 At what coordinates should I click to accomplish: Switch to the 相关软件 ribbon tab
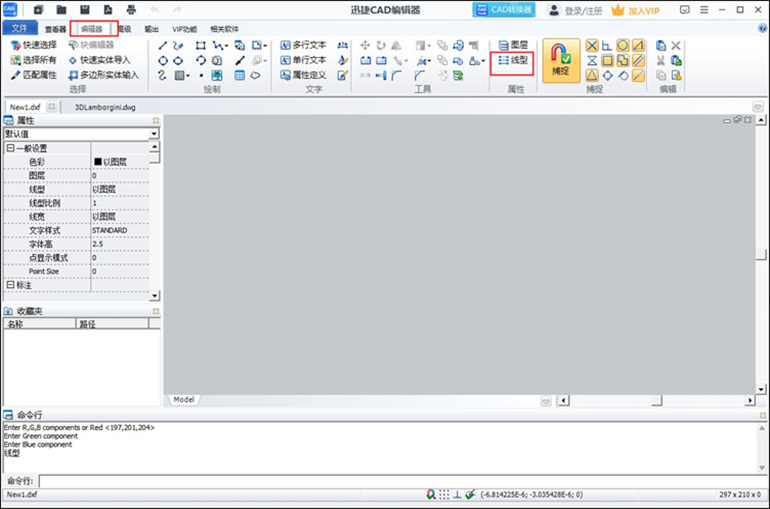point(224,29)
